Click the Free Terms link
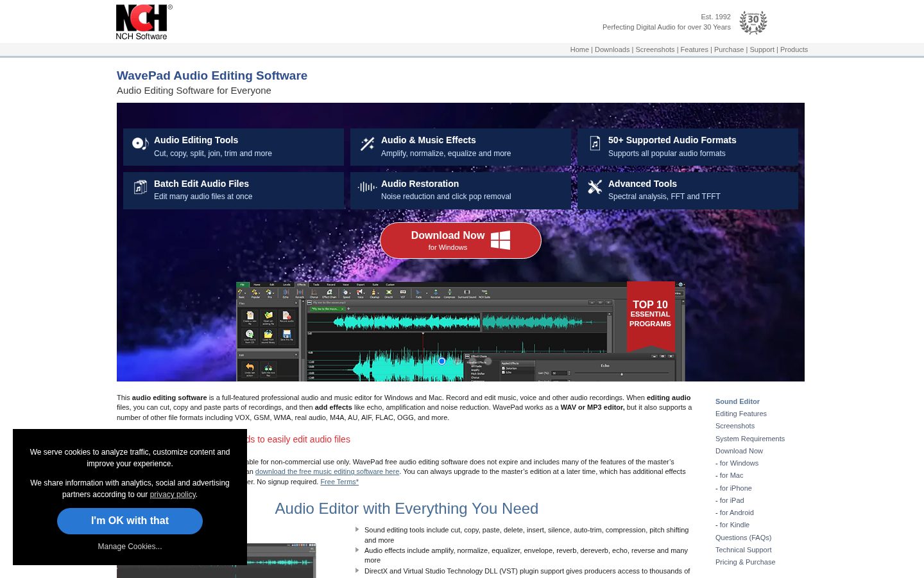 [339, 482]
